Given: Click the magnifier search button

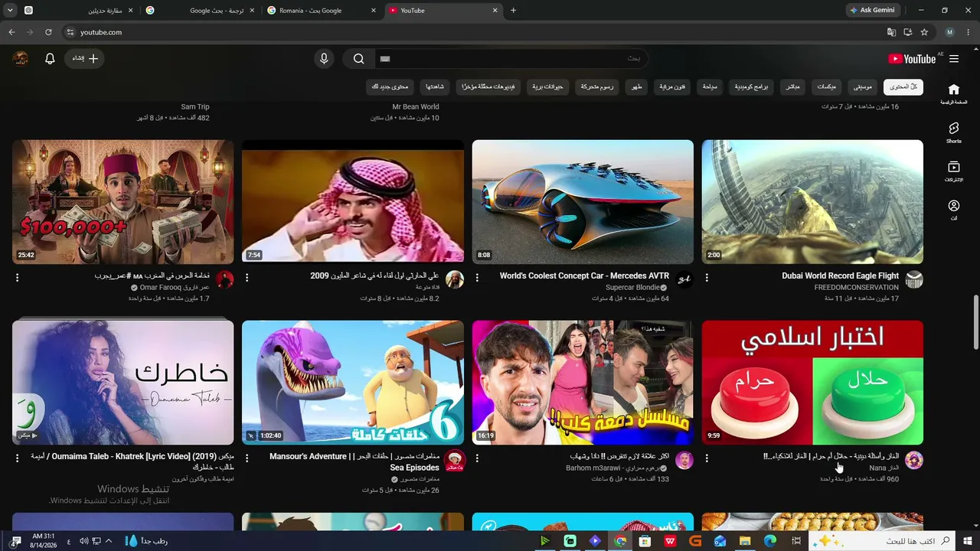Looking at the screenshot, I should tap(358, 59).
